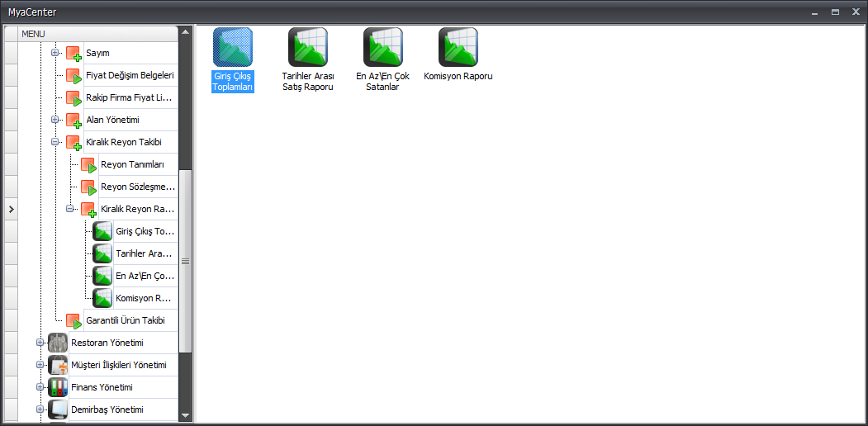Click the Sayım tree icon
868x426 pixels.
pyautogui.click(x=74, y=53)
